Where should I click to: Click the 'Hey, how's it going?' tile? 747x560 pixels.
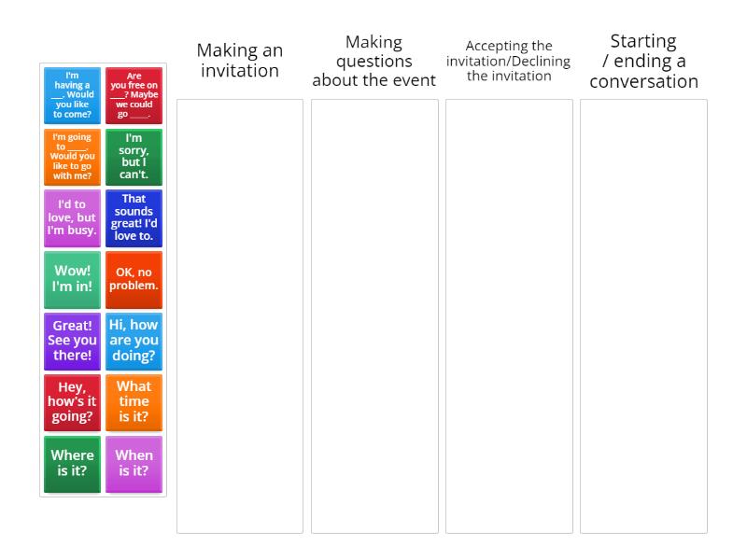click(71, 401)
